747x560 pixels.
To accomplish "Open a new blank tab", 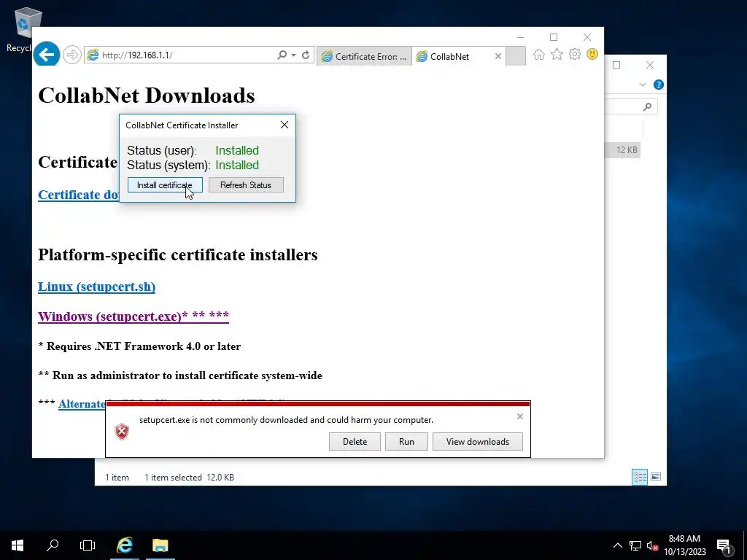I will pos(516,56).
